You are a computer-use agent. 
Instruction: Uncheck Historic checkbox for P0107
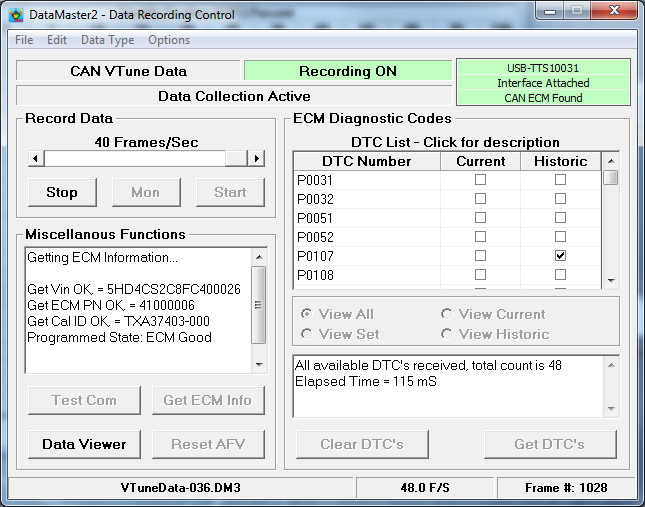pyautogui.click(x=560, y=256)
